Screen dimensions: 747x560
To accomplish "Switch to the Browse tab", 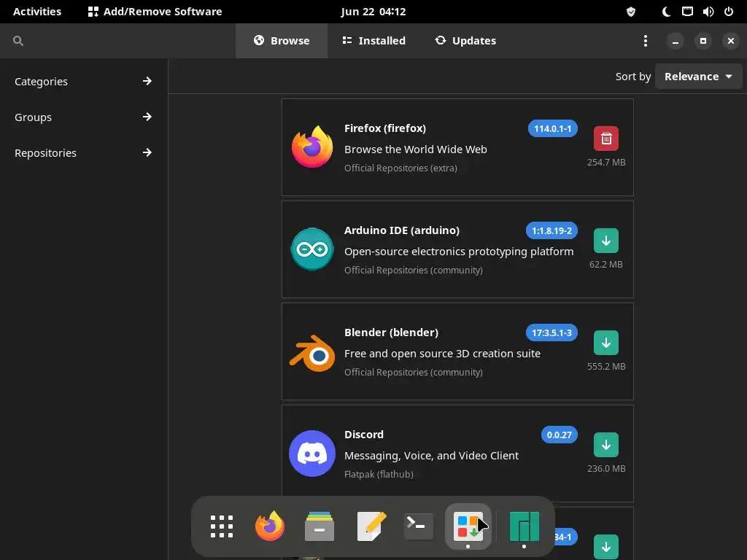I will (x=282, y=41).
